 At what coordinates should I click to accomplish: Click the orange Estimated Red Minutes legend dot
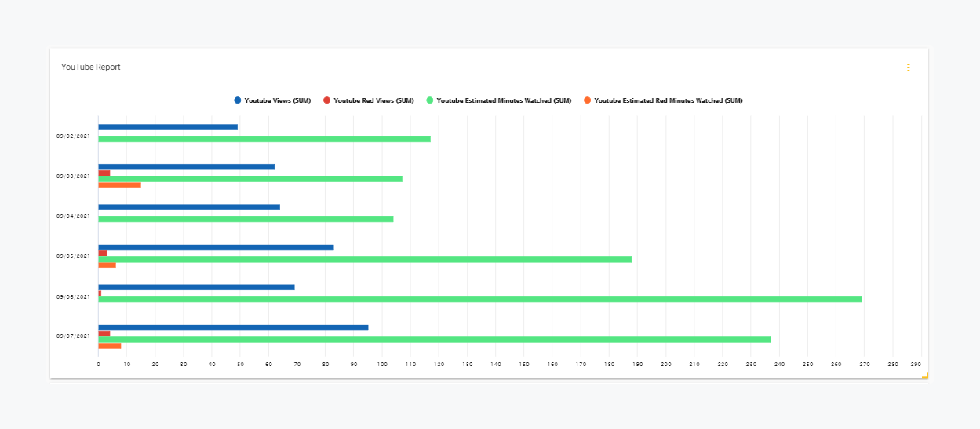[587, 100]
